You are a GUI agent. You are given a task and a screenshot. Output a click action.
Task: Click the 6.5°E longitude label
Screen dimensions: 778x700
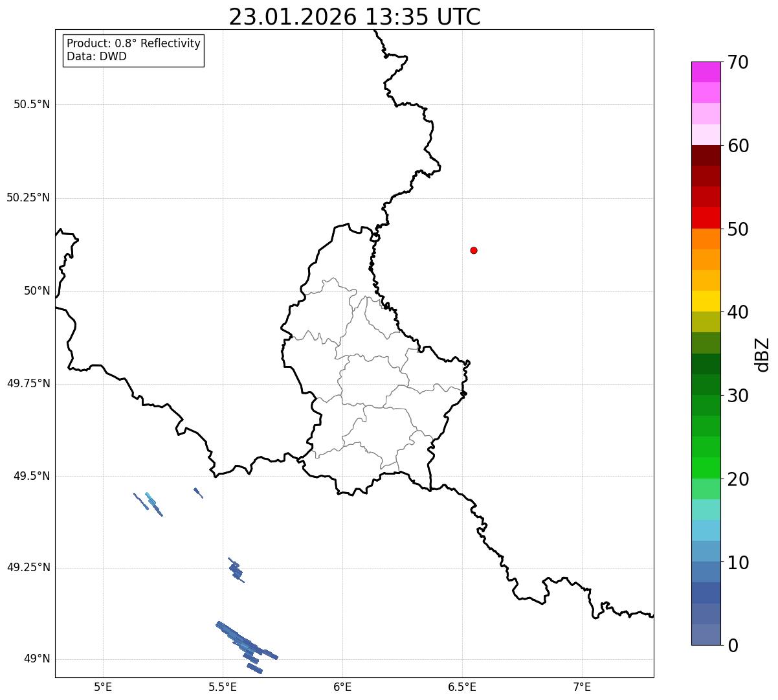462,686
